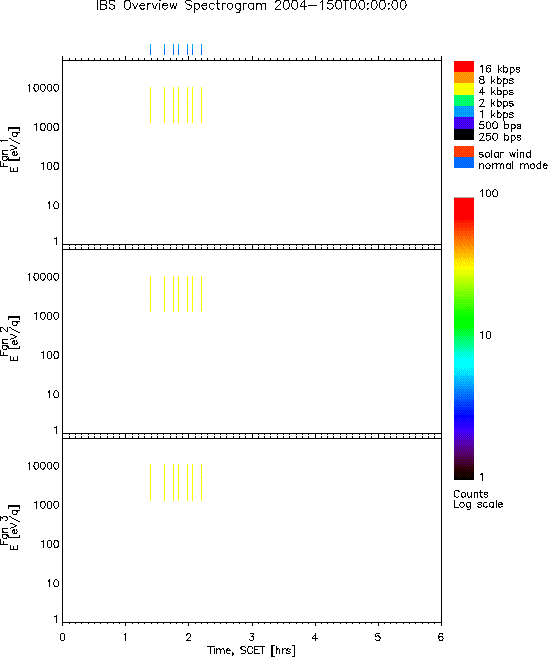The image size is (548, 657).
Task: Click the 'Log scale' caption
Action: [478, 504]
